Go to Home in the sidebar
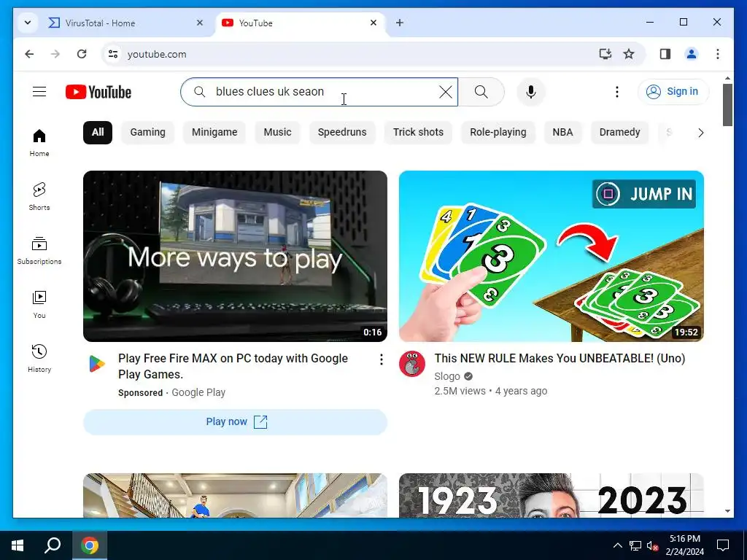747x560 pixels. click(39, 142)
